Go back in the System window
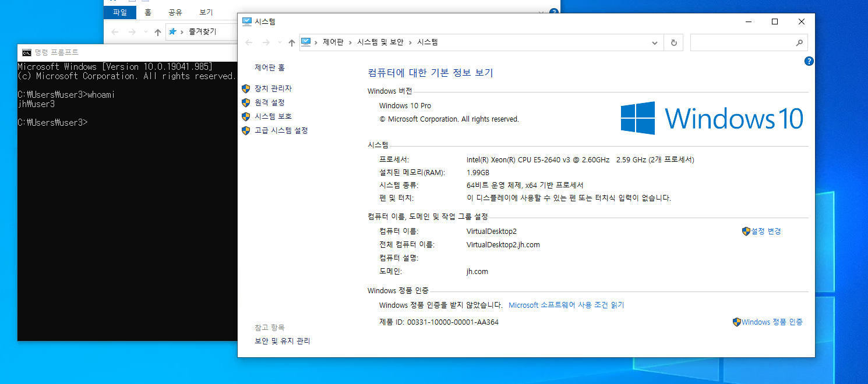Image resolution: width=868 pixels, height=384 pixels. (249, 42)
